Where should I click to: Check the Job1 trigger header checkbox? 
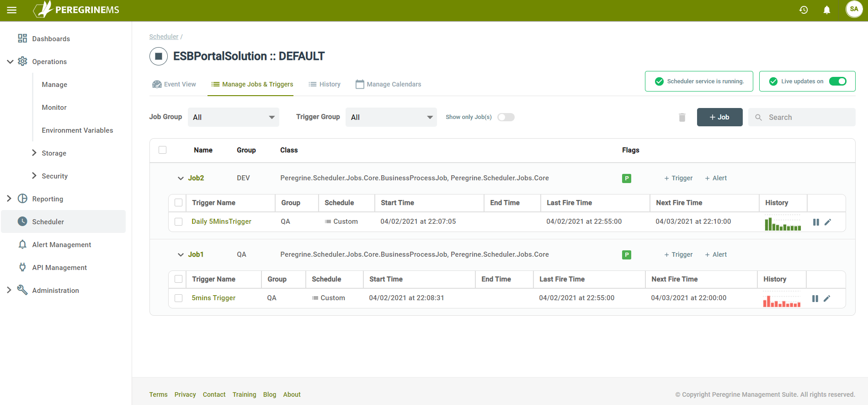(179, 279)
